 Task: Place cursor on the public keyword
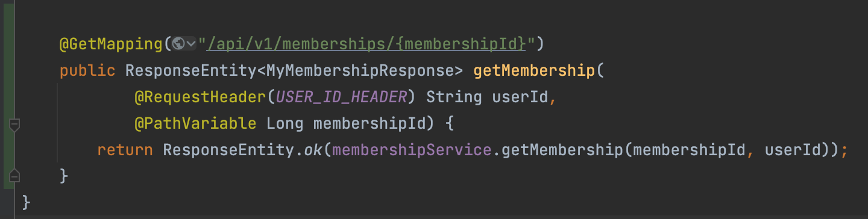pyautogui.click(x=87, y=70)
